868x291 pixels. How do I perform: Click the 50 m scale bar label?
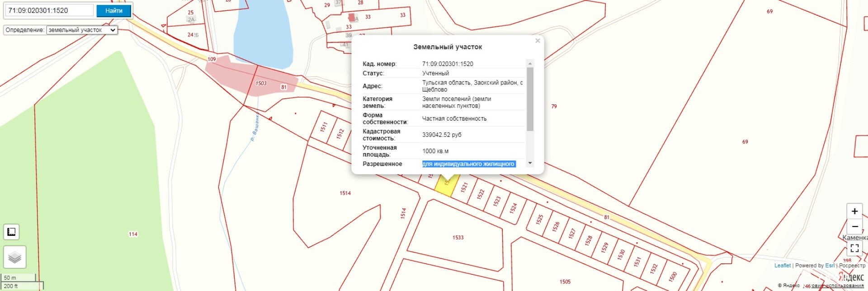pos(10,278)
